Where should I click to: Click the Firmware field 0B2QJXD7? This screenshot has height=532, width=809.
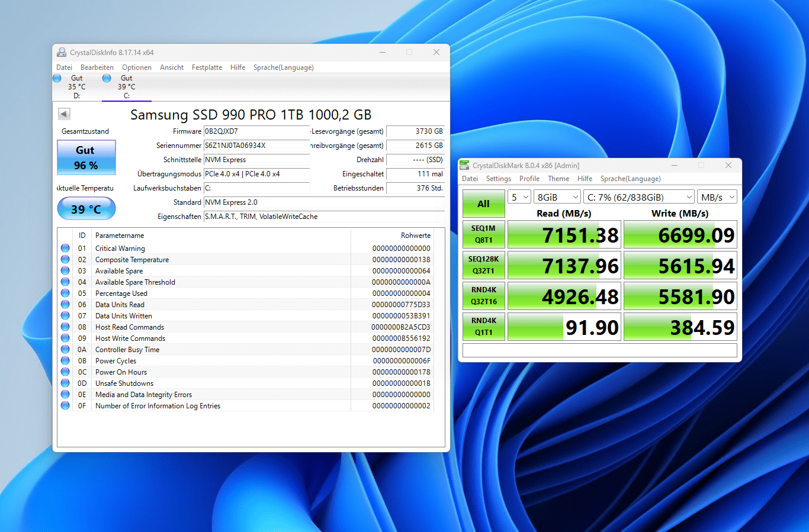coord(256,131)
